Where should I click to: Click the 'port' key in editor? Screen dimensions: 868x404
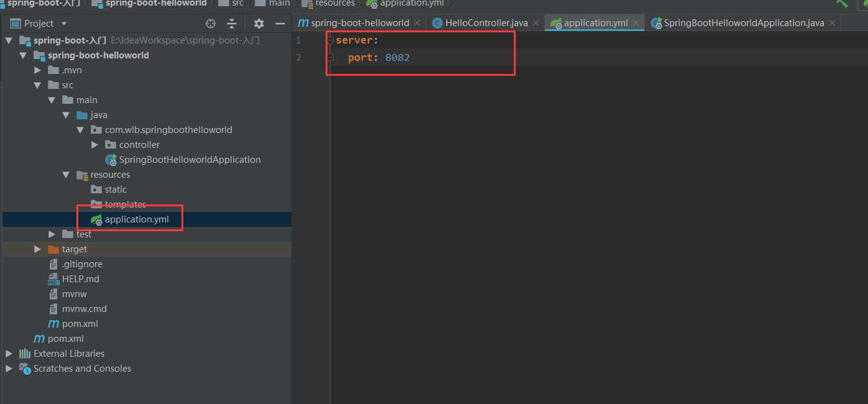[x=360, y=58]
